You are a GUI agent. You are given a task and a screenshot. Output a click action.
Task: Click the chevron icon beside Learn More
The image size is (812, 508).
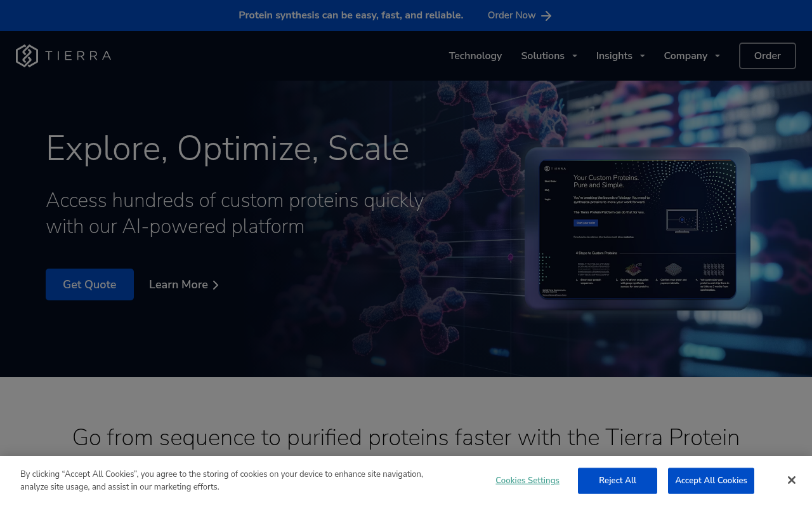[215, 285]
